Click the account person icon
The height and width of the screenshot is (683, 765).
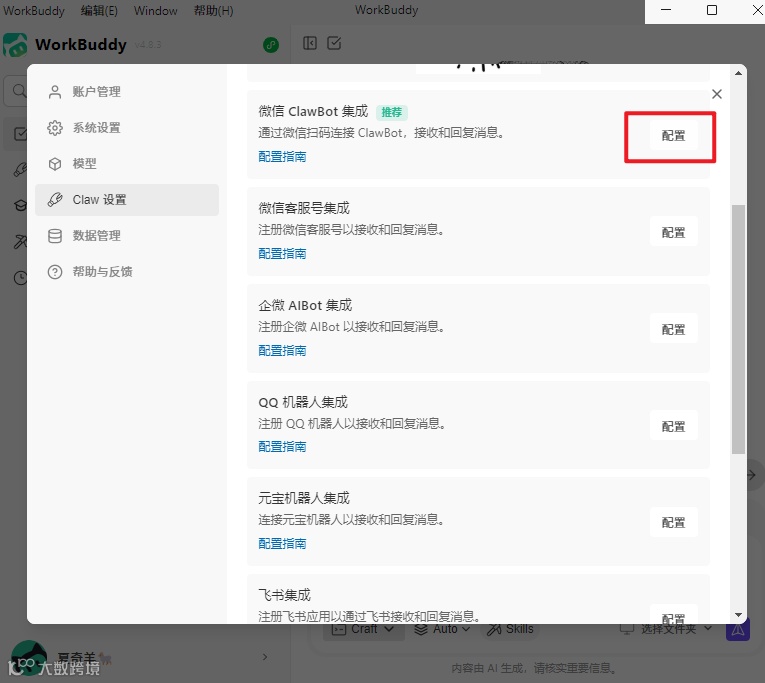click(55, 92)
